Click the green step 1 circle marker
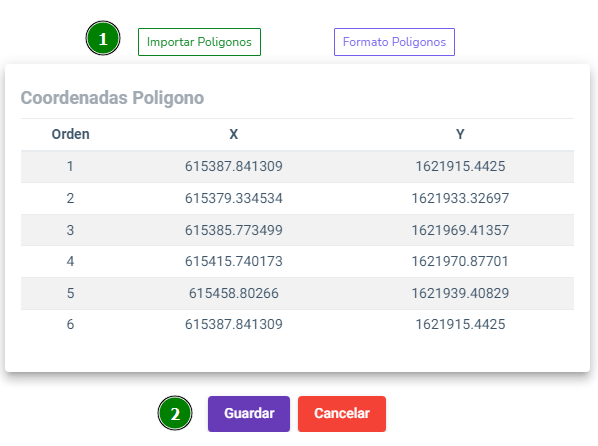This screenshot has height=446, width=598. [x=103, y=38]
